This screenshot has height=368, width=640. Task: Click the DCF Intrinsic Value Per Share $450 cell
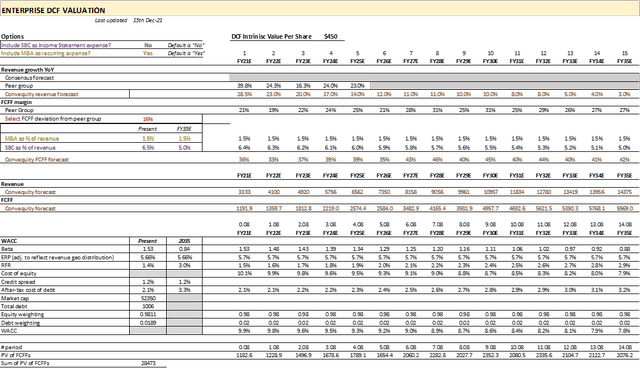(x=331, y=37)
